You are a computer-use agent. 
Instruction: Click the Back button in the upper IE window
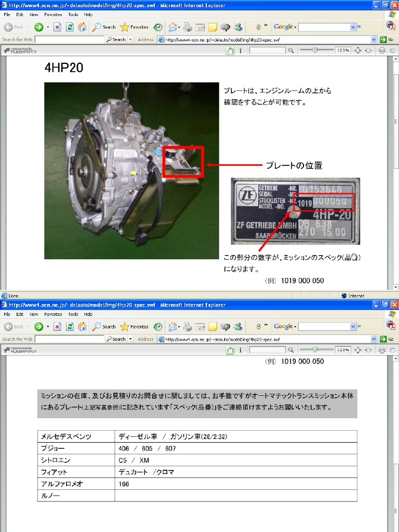[x=14, y=27]
